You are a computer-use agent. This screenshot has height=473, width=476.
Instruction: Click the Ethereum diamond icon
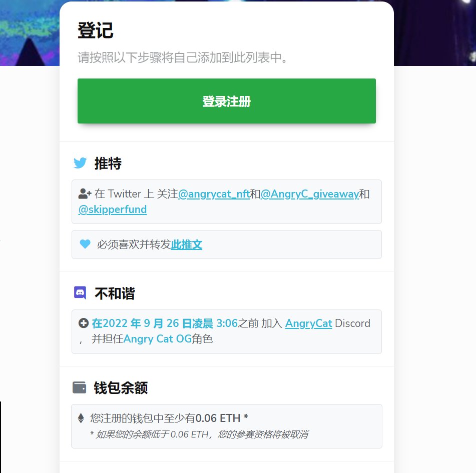[81, 418]
